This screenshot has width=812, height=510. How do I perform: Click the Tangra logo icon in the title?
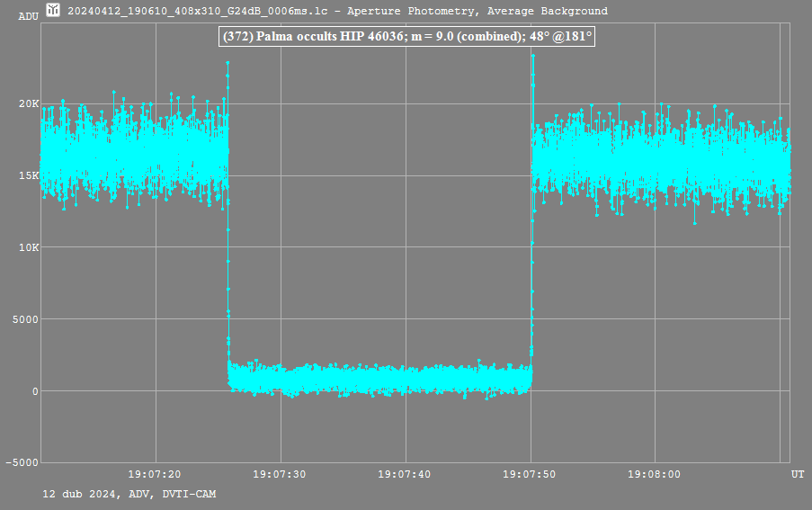coord(53,10)
